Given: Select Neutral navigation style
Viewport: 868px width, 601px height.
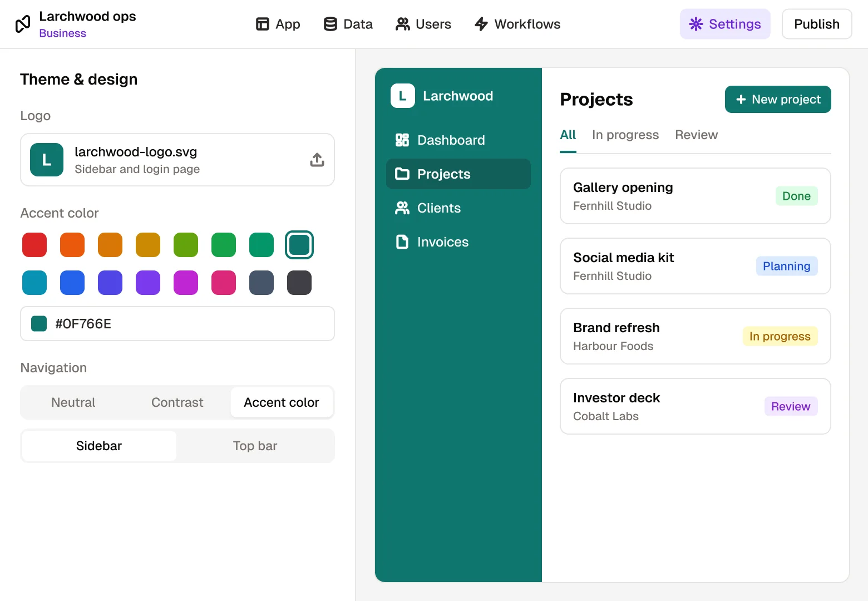Looking at the screenshot, I should click(x=73, y=402).
